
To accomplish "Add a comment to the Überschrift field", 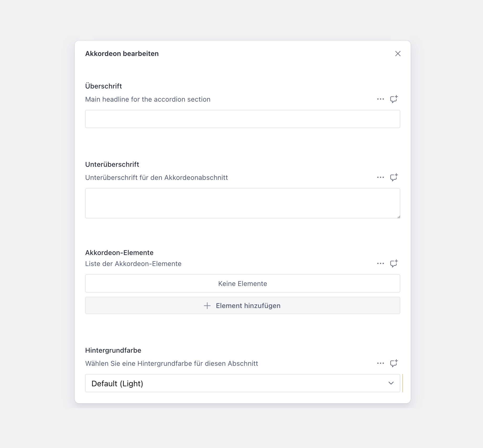I will pos(394,99).
